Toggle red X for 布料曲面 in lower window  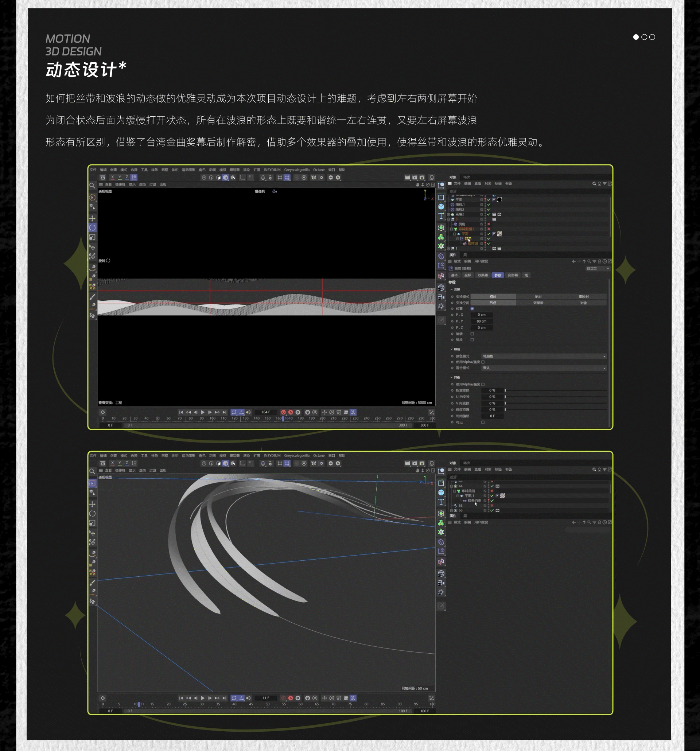[x=492, y=491]
